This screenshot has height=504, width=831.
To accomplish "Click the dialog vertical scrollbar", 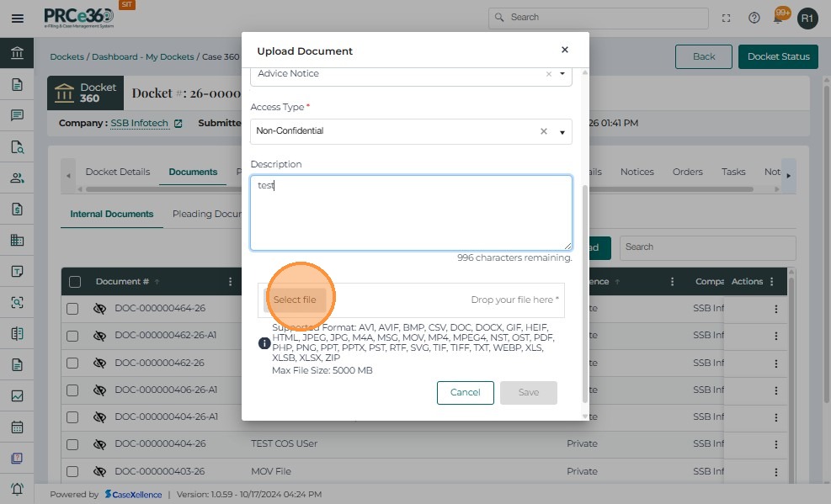I will 585,294.
